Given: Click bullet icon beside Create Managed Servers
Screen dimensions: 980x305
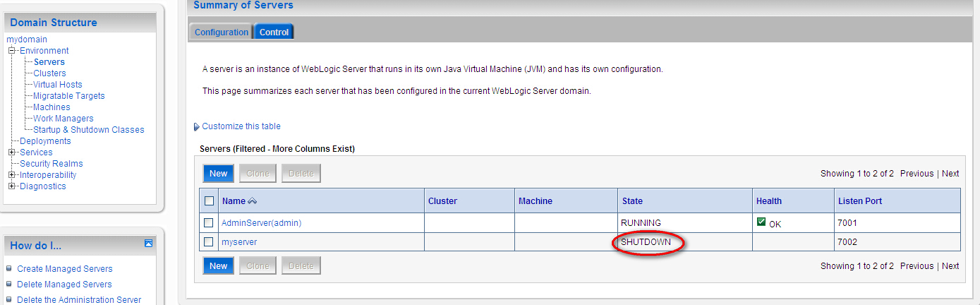Looking at the screenshot, I should [x=9, y=269].
